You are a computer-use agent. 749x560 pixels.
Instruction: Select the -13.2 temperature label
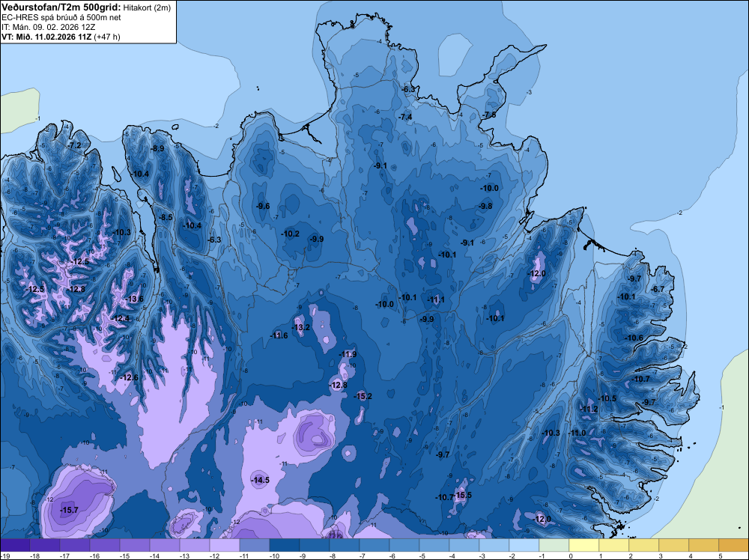pyautogui.click(x=301, y=327)
